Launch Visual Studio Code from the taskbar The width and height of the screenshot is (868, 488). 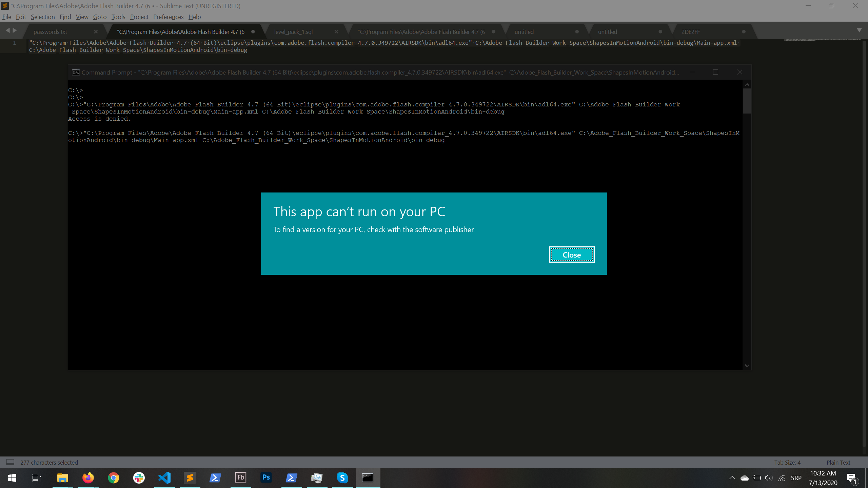pyautogui.click(x=164, y=477)
